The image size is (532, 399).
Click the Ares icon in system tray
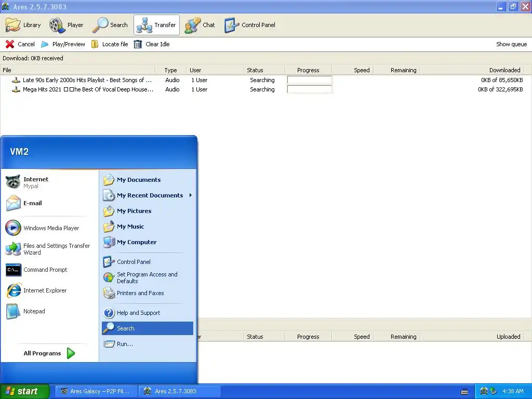click(484, 391)
